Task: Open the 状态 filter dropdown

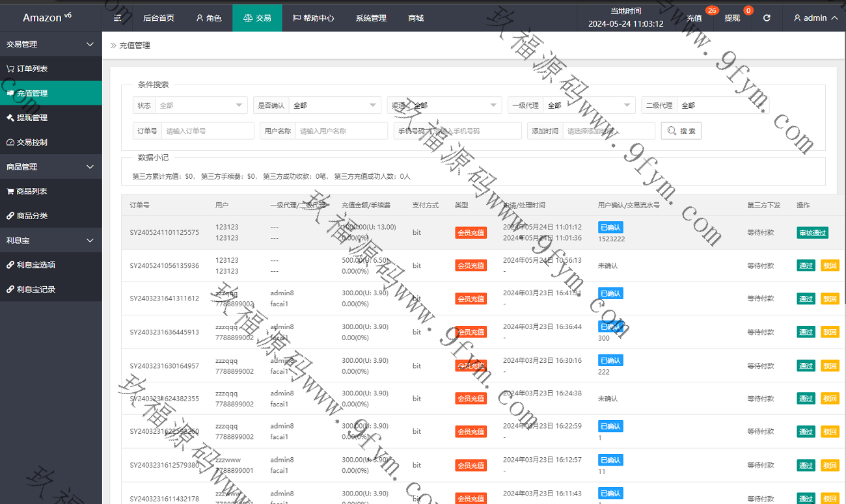Action: (201, 105)
